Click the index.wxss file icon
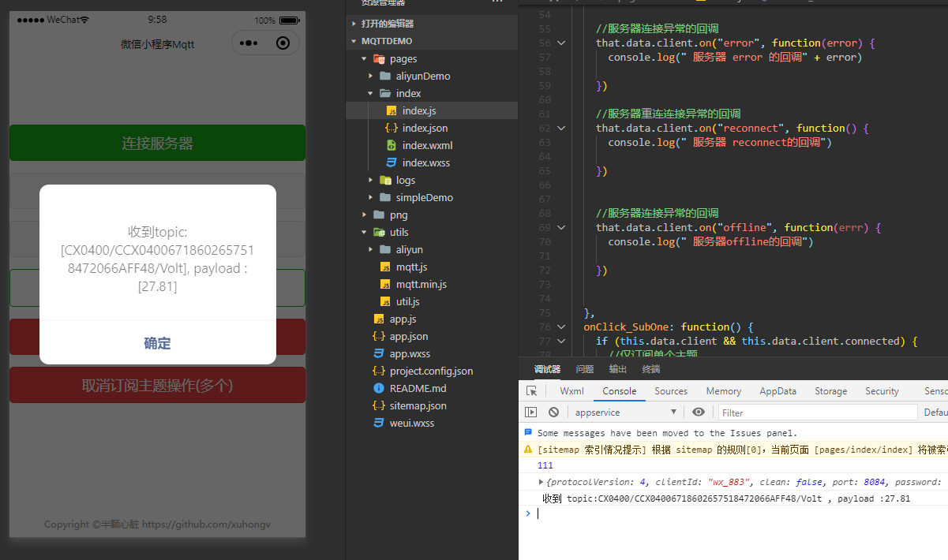The width and height of the screenshot is (948, 560). coord(391,162)
